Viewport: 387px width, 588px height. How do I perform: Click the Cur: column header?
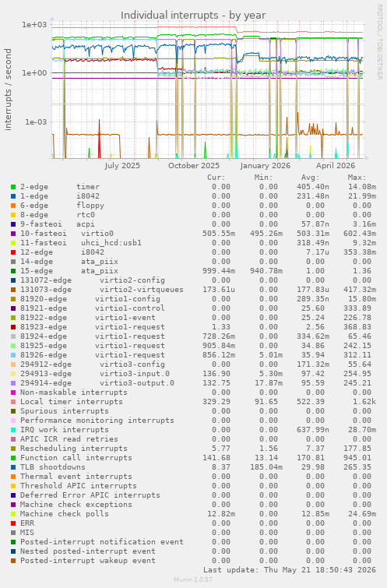(x=216, y=178)
